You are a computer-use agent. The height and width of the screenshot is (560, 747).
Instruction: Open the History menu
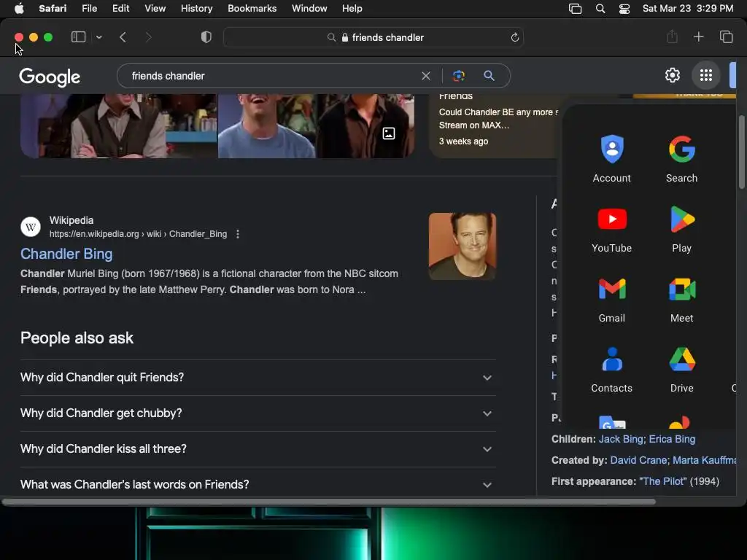point(196,9)
